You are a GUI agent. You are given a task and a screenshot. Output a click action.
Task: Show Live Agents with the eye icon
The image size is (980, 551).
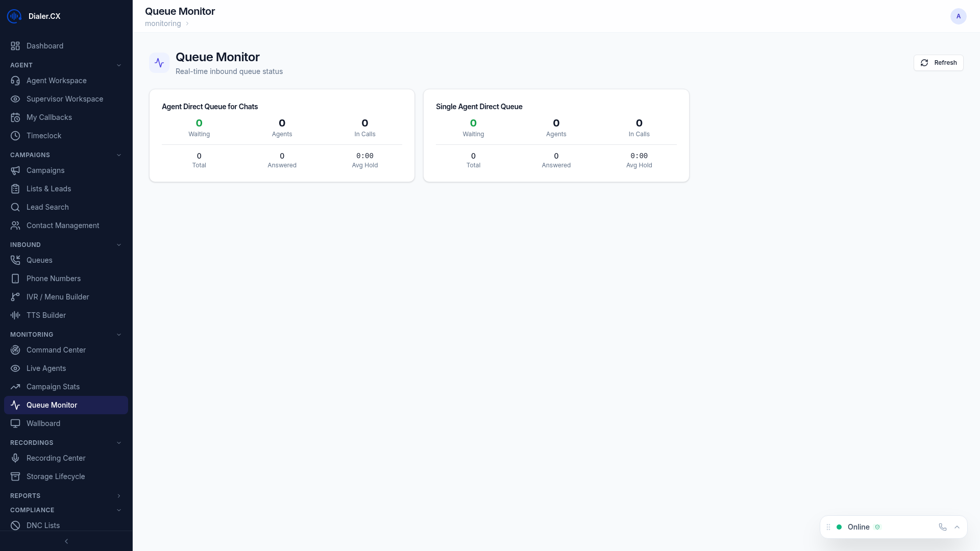point(15,368)
